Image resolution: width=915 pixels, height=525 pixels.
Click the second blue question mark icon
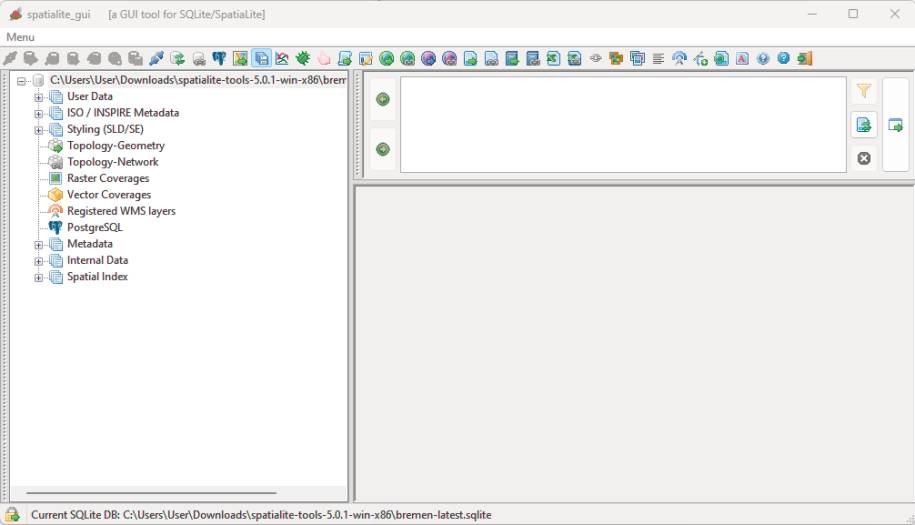click(x=784, y=58)
